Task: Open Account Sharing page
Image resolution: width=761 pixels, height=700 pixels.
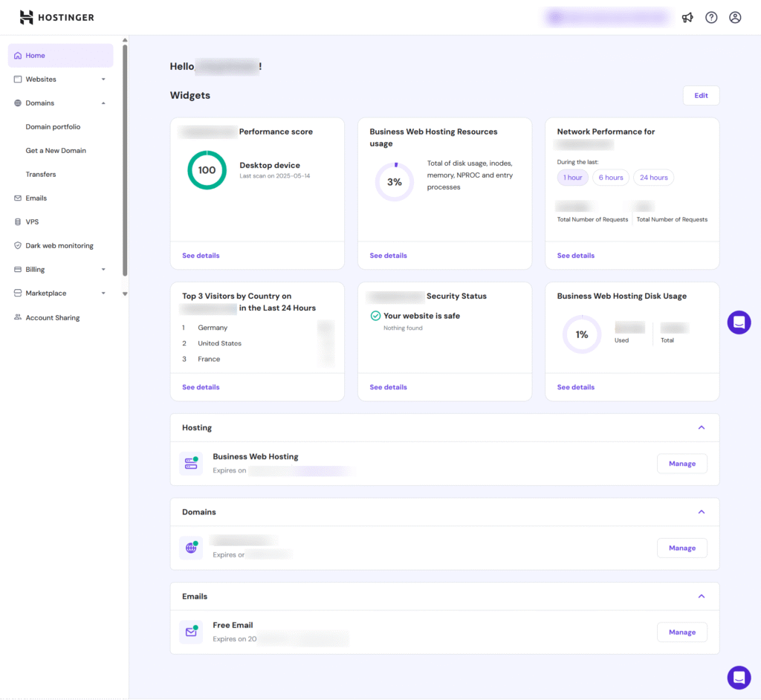Action: tap(53, 317)
